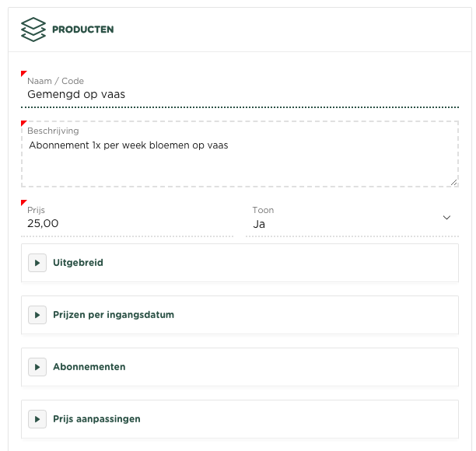Screen dimensions: 476x451
Task: Open Abonnementen with its play arrow icon
Action: pos(37,367)
